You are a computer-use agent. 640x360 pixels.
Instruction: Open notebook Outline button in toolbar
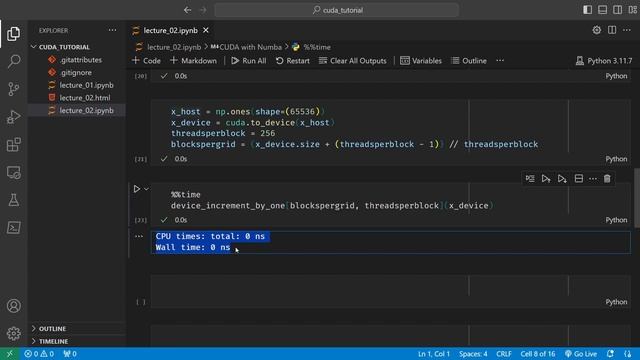coord(469,61)
